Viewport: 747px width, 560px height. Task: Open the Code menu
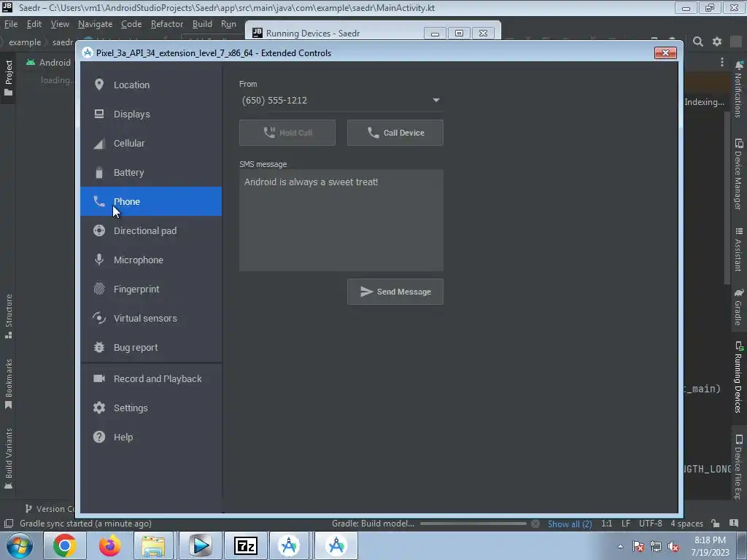pos(131,24)
